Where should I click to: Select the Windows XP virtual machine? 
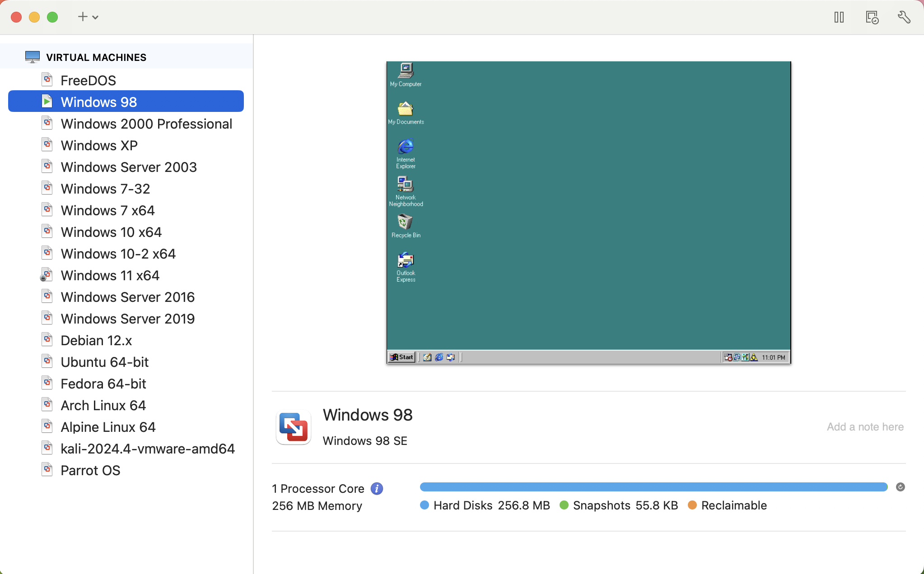pos(98,145)
